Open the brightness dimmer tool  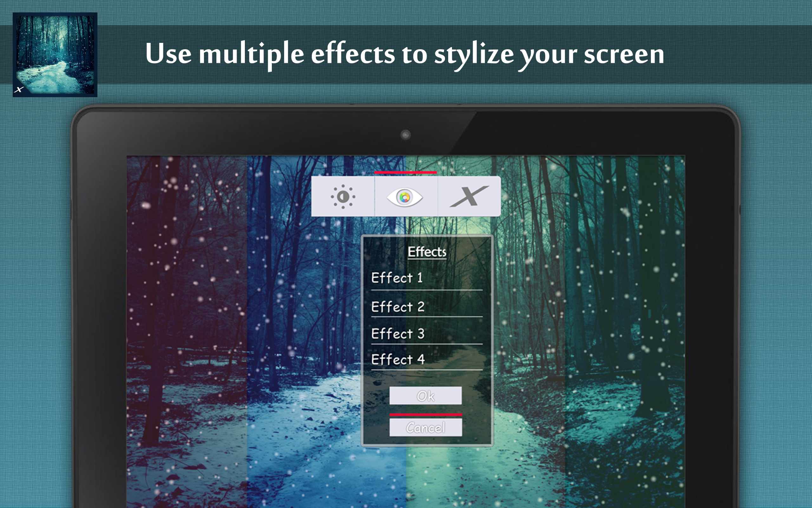[343, 197]
